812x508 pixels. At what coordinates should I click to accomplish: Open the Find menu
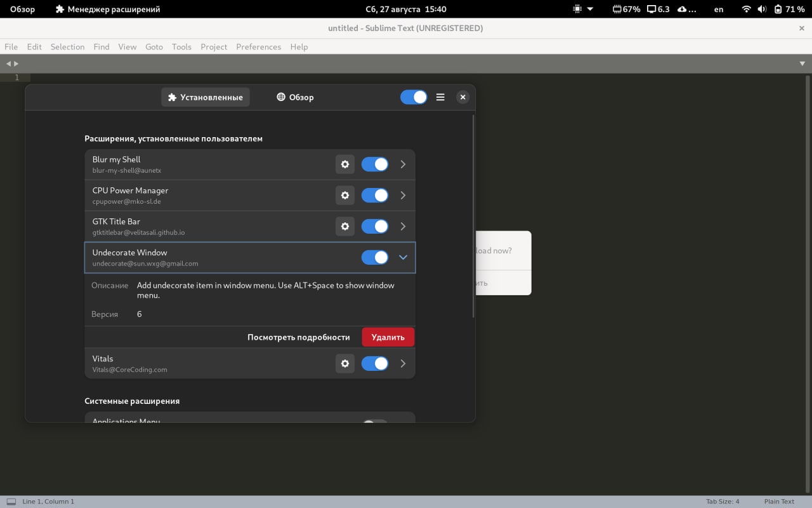[x=101, y=46]
